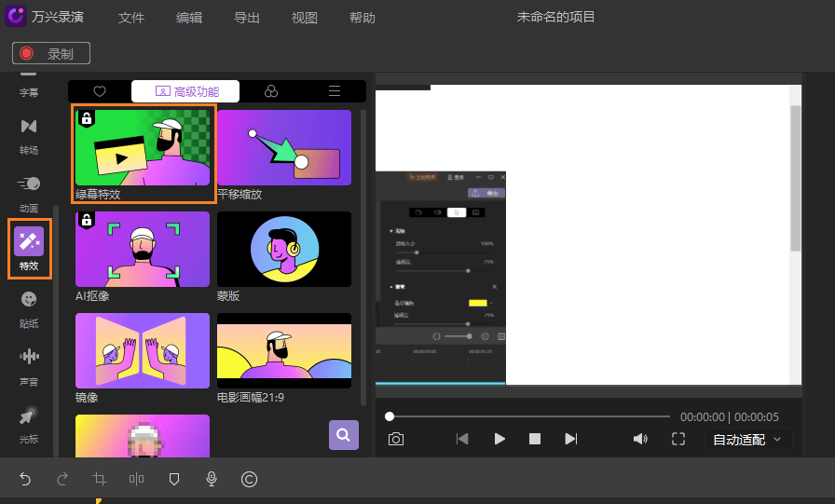Click the yellow color swatch in preview
This screenshot has width=835, height=504.
(x=478, y=303)
